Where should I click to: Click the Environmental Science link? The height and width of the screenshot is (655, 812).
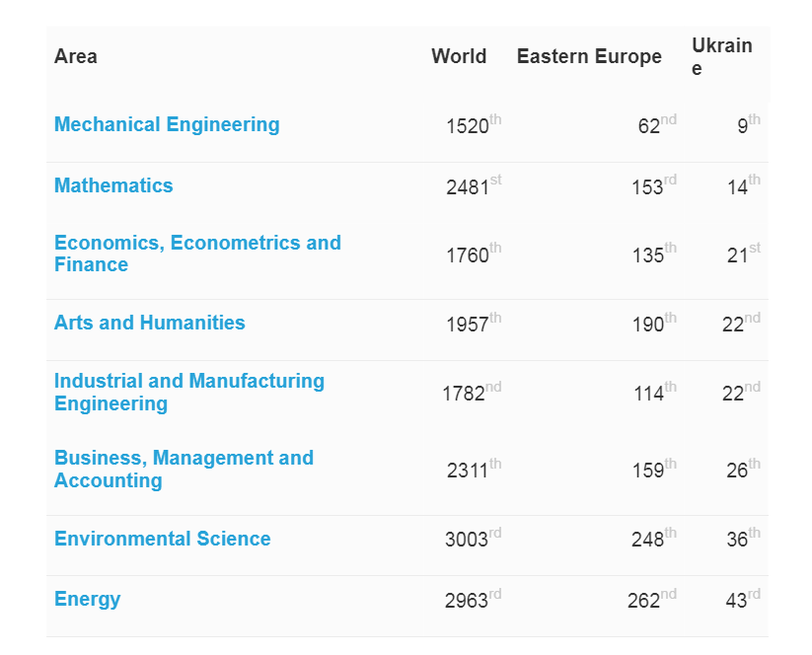163,540
